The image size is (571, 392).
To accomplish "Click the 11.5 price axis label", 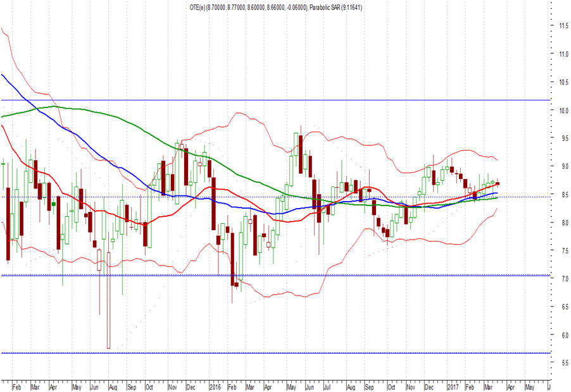I will (x=563, y=25).
